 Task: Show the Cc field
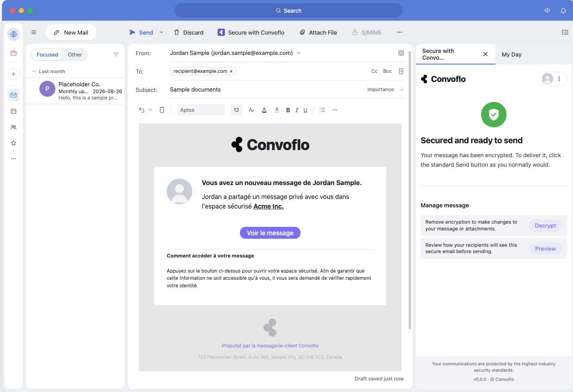(x=374, y=71)
